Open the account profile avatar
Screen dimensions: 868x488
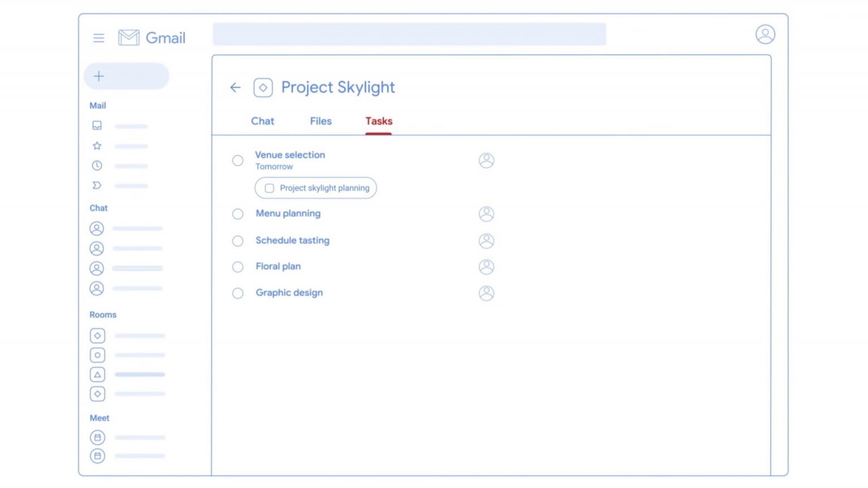click(765, 34)
